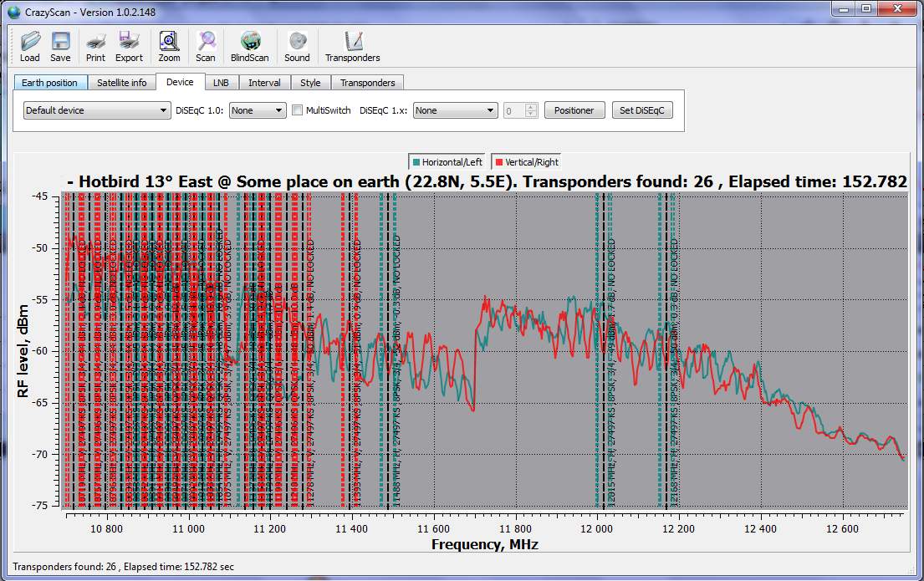Increment the DiSEqC number spinner
This screenshot has height=581, width=924.
531,107
